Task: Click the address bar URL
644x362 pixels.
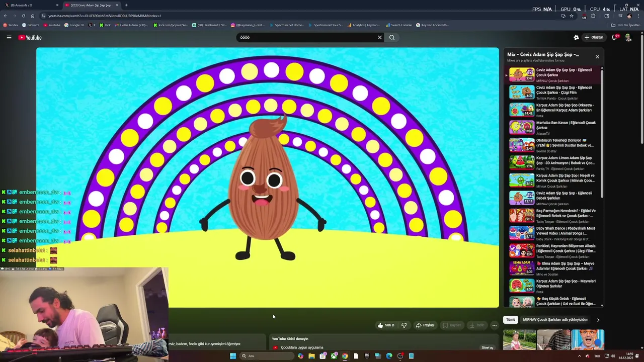Action: (105, 16)
